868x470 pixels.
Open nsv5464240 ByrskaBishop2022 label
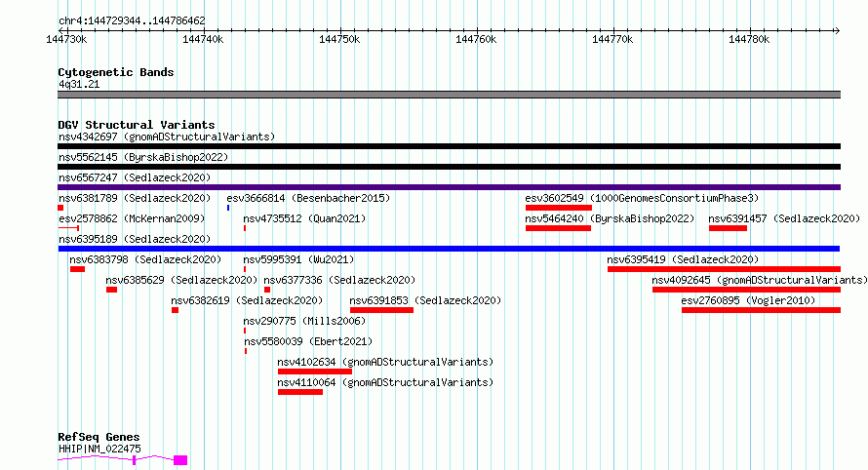tap(610, 218)
